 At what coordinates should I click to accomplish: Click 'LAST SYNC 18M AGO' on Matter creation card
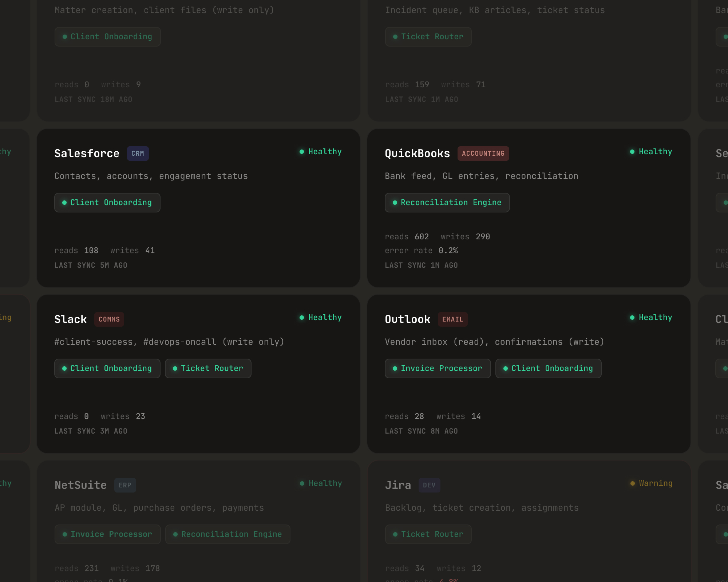[94, 100]
